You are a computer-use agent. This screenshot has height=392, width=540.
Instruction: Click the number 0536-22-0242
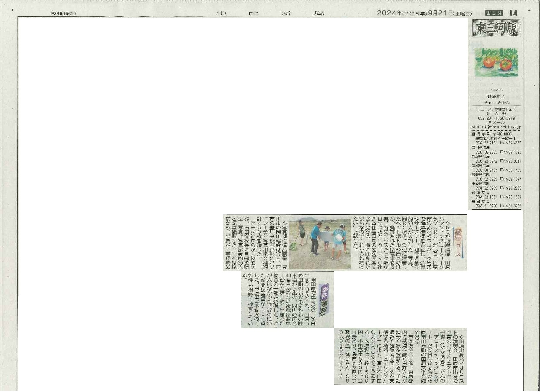[x=486, y=161]
